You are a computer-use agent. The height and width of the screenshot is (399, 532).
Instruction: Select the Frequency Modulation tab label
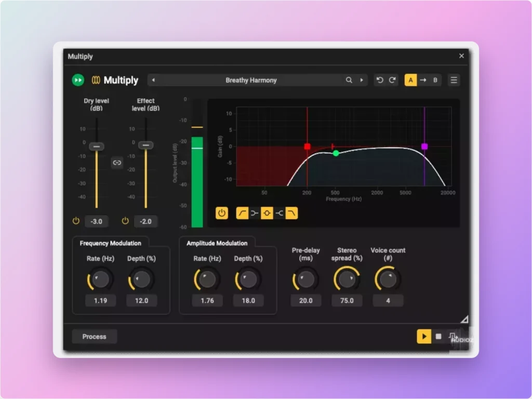(110, 243)
